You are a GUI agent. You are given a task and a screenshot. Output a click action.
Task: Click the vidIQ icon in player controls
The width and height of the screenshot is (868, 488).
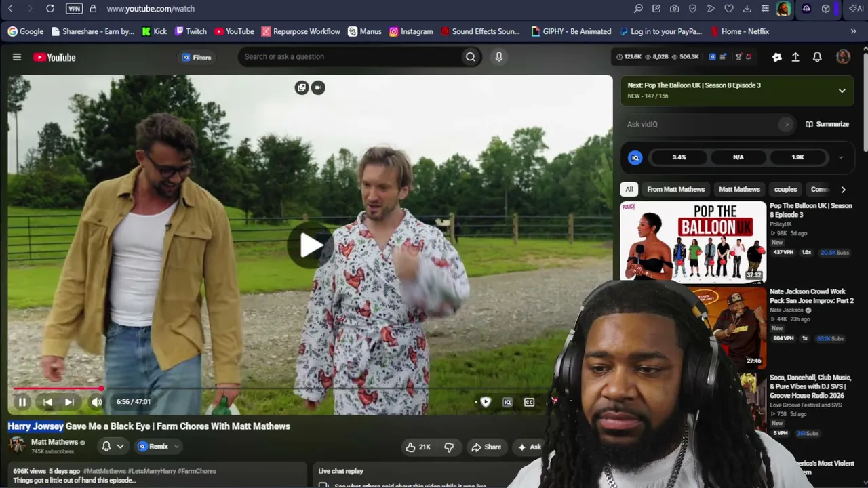[507, 402]
